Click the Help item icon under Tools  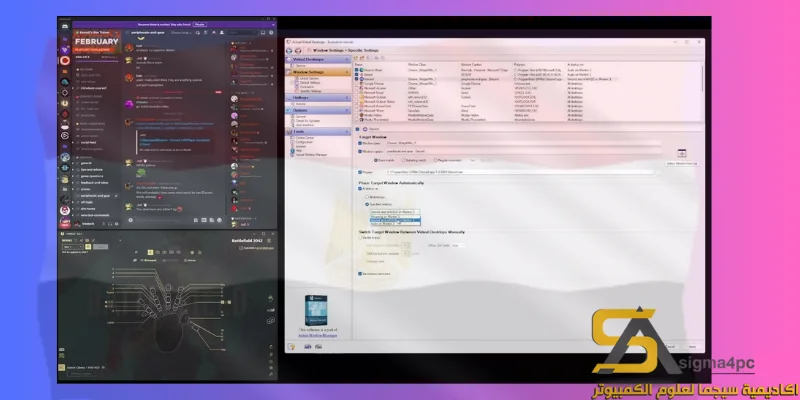click(292, 151)
